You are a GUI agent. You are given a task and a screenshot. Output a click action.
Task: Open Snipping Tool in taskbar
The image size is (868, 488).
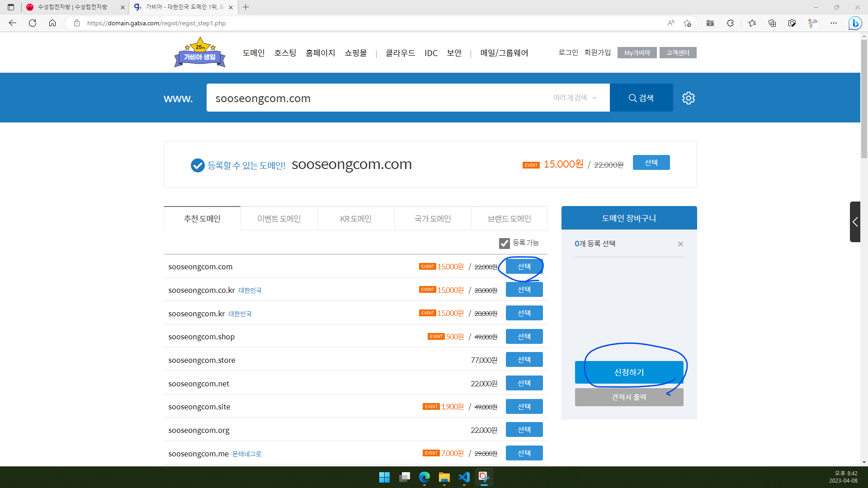click(484, 477)
